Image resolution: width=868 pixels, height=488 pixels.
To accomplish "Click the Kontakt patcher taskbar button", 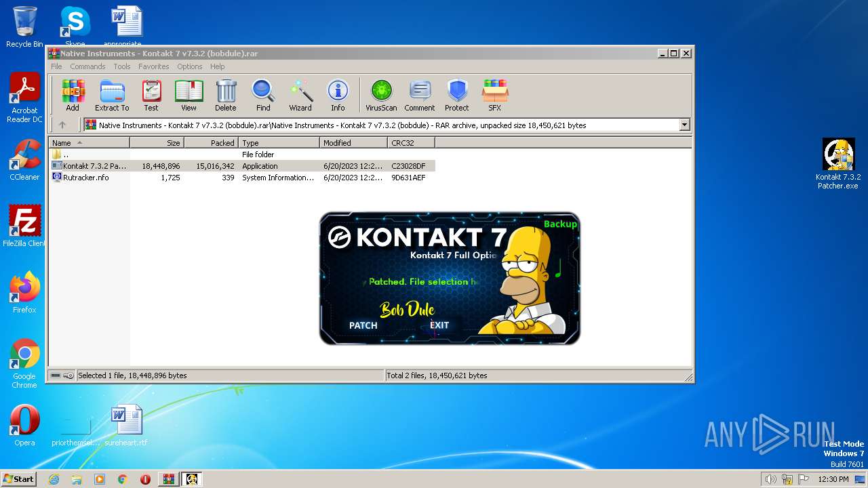I will pos(192,479).
